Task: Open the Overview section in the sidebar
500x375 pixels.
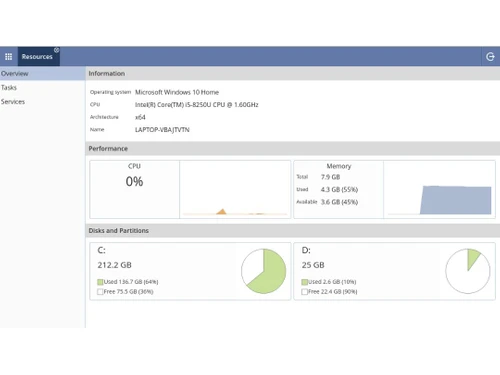Action: 42,73
